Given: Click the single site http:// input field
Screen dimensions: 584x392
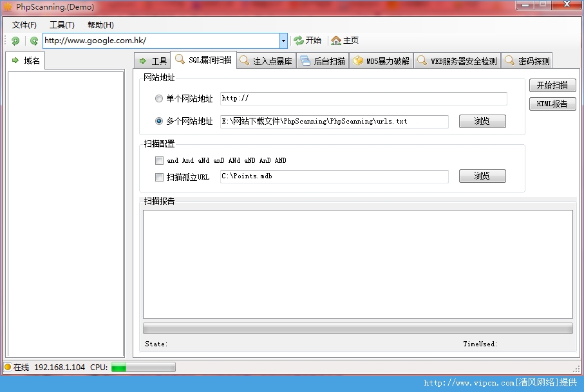Looking at the screenshot, I should pyautogui.click(x=364, y=98).
